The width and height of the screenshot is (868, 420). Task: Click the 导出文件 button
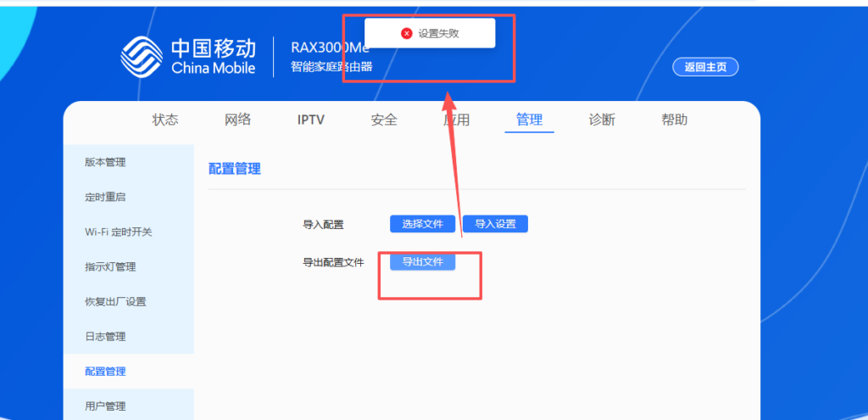(x=423, y=261)
